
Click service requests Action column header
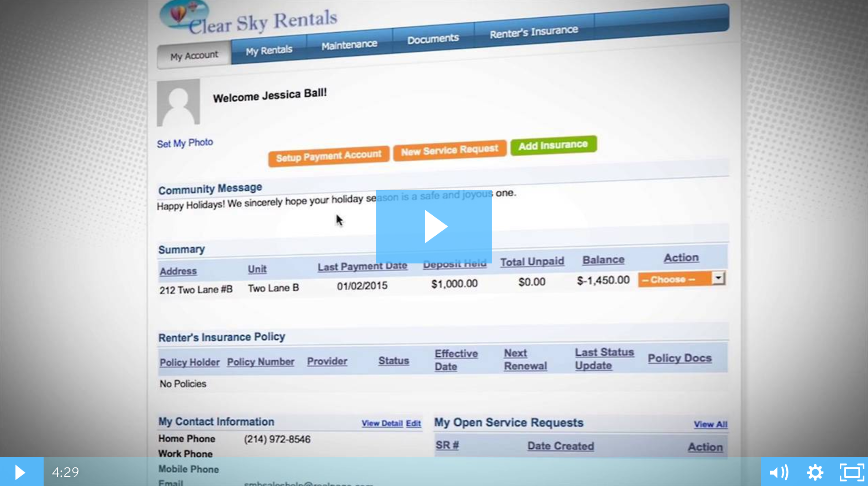tap(705, 447)
